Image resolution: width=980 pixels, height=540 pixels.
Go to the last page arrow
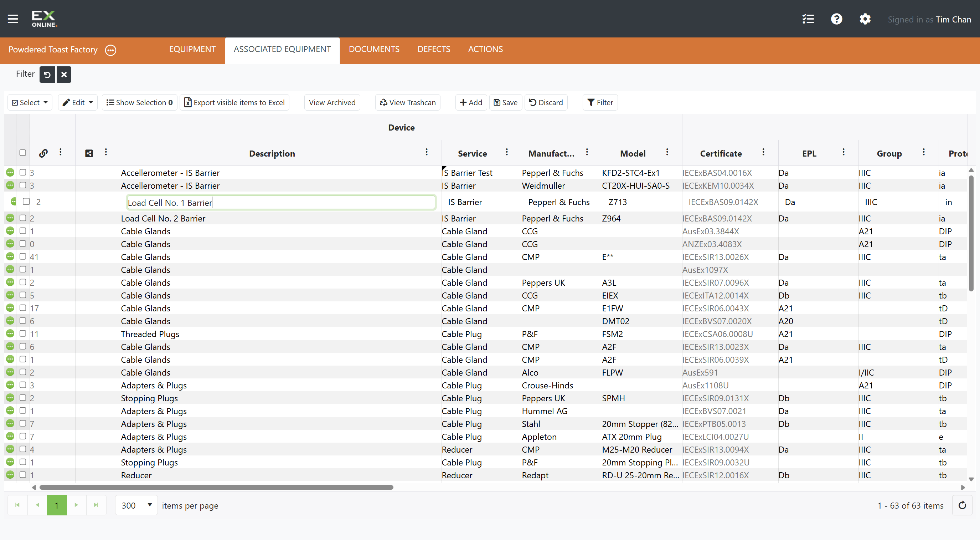pos(96,505)
